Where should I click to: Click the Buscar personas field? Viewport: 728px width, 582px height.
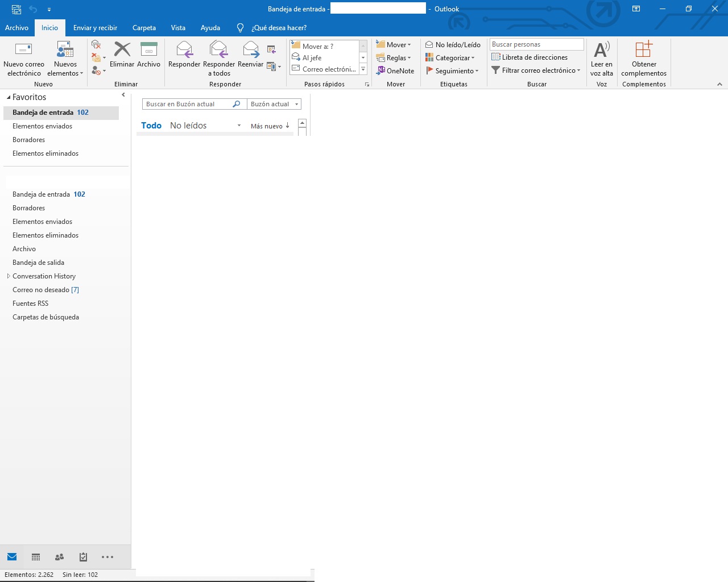pos(536,44)
